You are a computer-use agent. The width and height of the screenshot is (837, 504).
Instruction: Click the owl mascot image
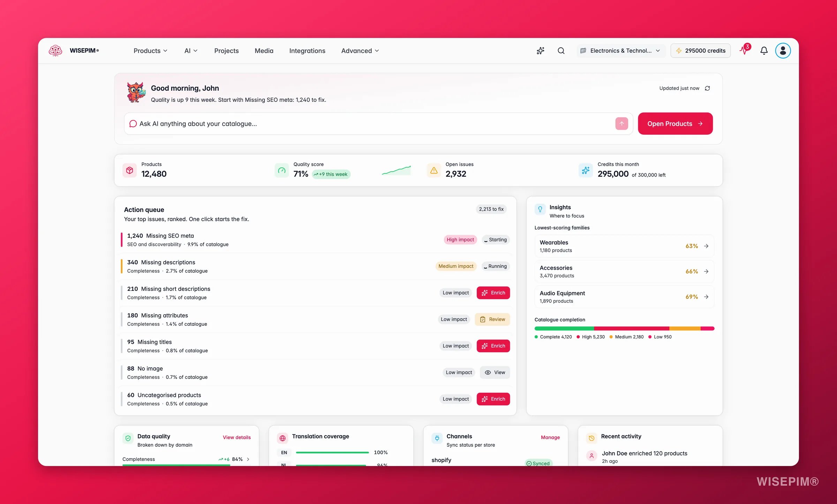point(136,92)
